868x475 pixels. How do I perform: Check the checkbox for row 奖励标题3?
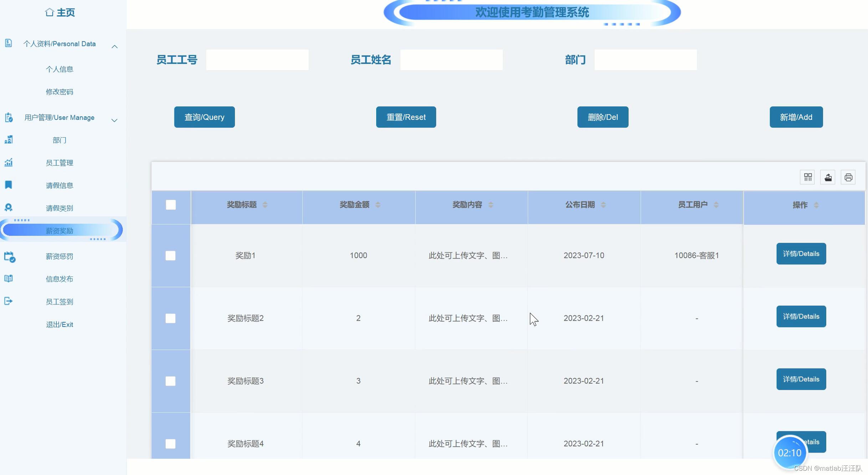click(170, 381)
